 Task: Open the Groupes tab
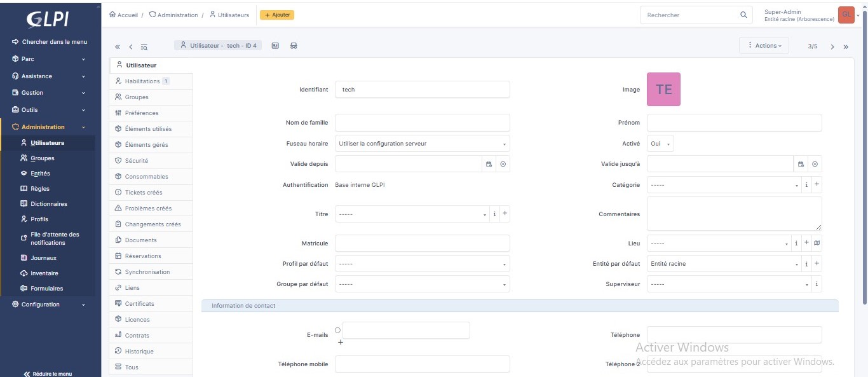click(151, 97)
